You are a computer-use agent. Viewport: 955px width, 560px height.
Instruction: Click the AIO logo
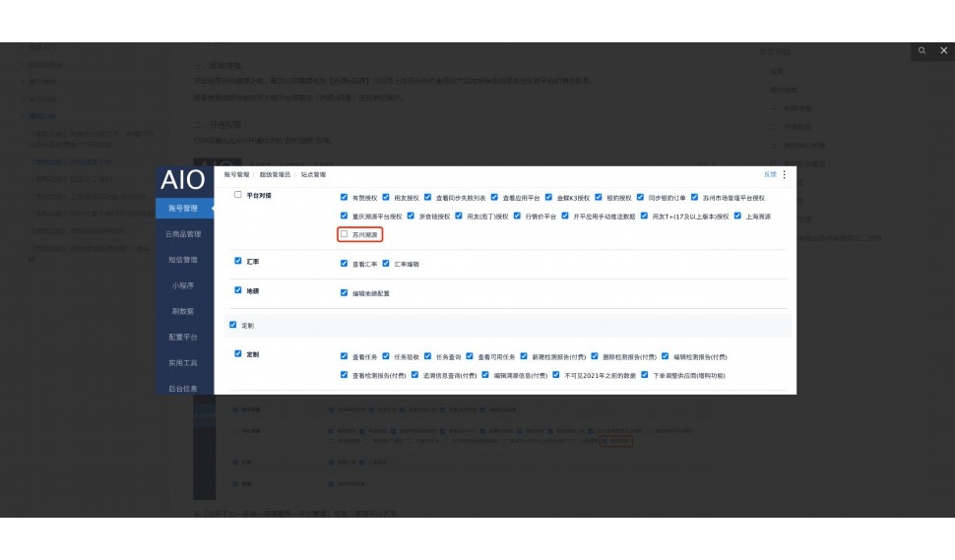(183, 180)
